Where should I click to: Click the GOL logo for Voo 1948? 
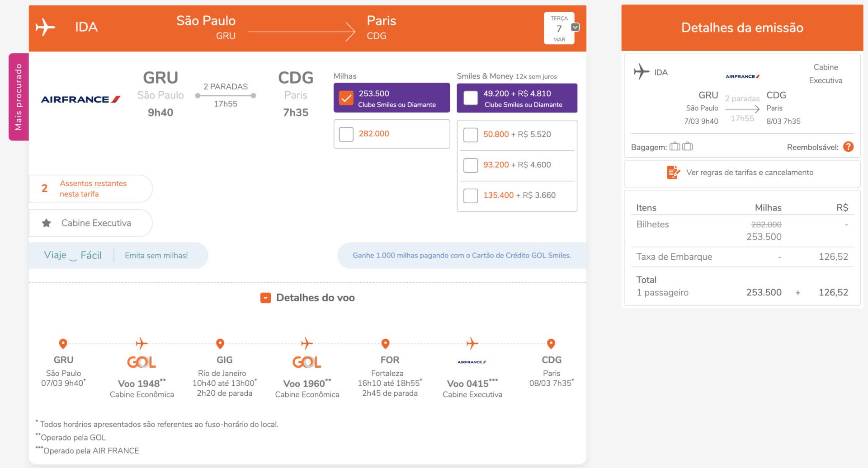pyautogui.click(x=142, y=362)
